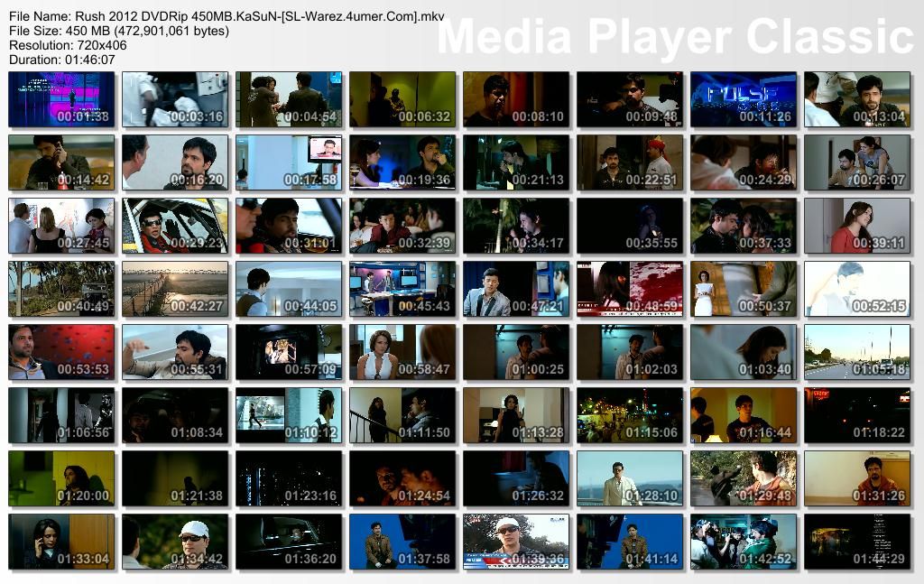Click the Resolution 720x406 line
Image resolution: width=924 pixels, height=584 pixels.
click(68, 45)
